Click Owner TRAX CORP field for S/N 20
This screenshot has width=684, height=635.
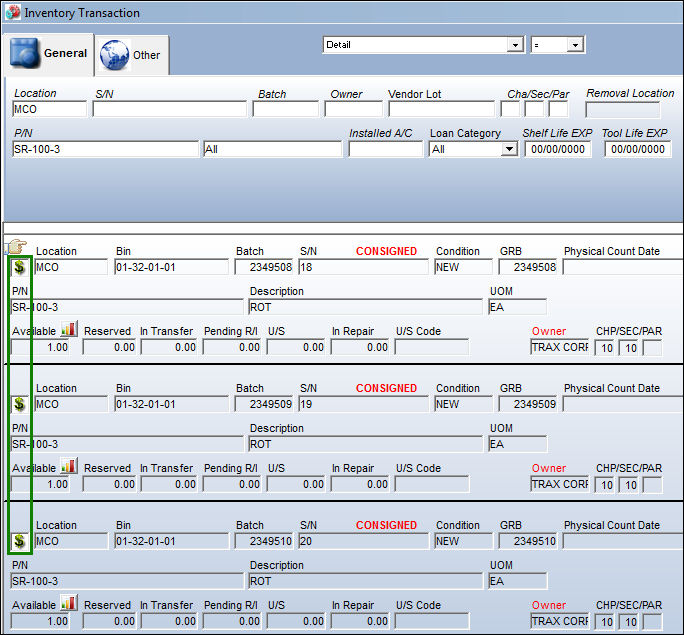coord(560,621)
